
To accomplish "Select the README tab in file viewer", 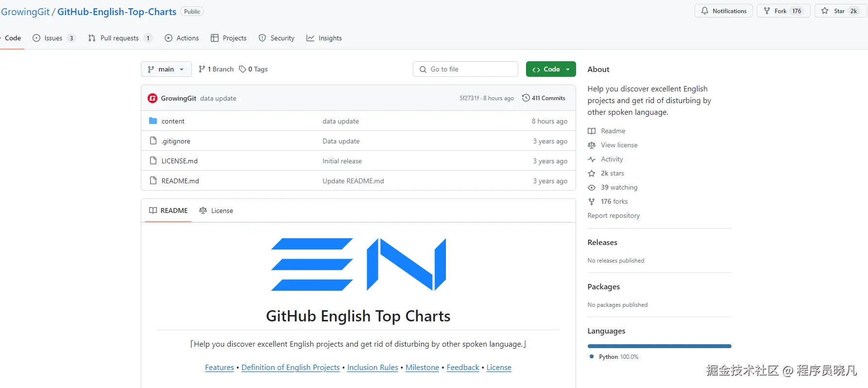I will click(x=168, y=211).
